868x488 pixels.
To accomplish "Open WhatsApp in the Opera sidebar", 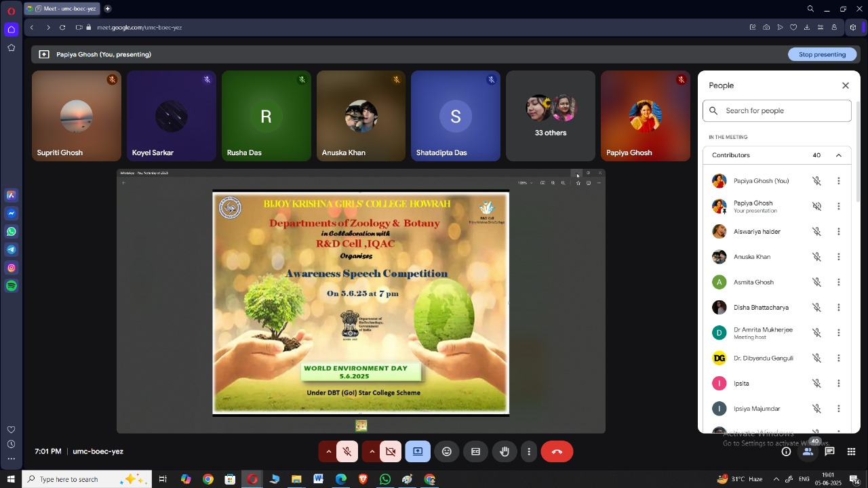I will pos(12,232).
